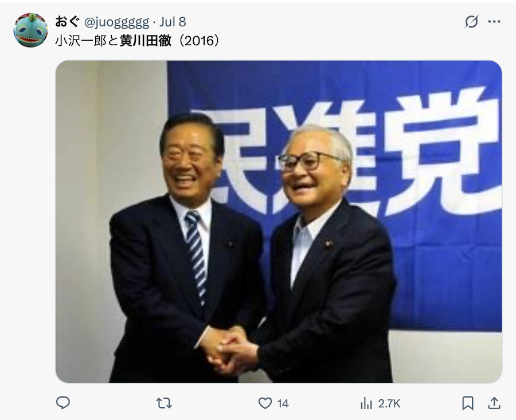Visit the @juoggggg profile handle
Image resolution: width=516 pixels, height=420 pixels.
tap(117, 22)
